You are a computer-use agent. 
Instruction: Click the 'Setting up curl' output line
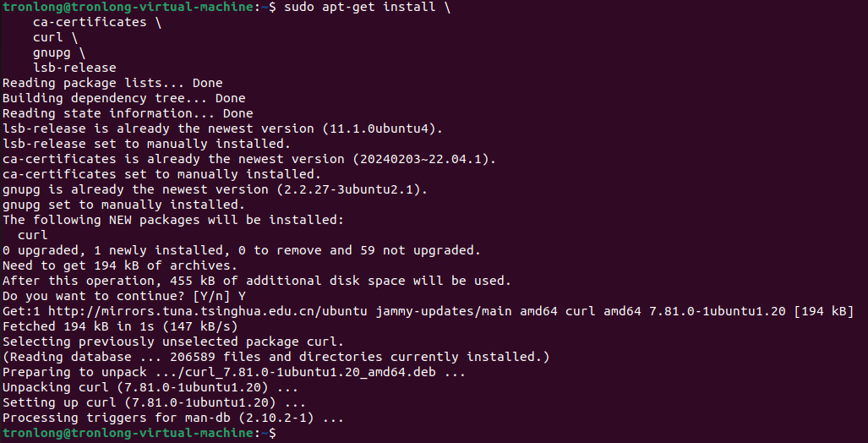[x=154, y=402]
